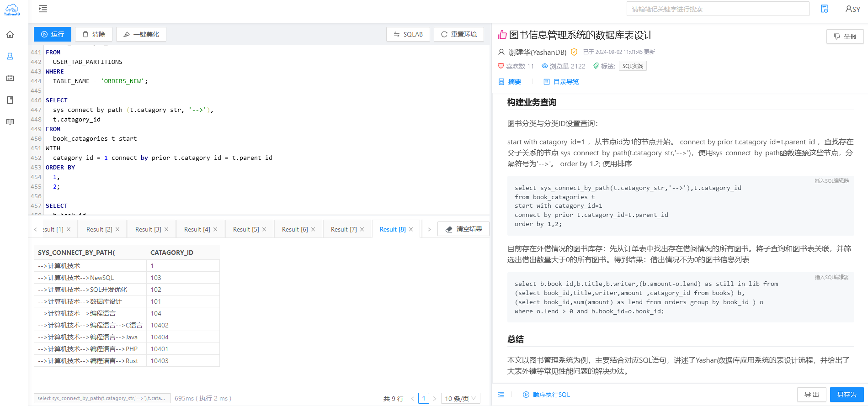Viewport: 868px width, 406px height.
Task: Toggle the sidebar collapse menu icon
Action: point(43,9)
